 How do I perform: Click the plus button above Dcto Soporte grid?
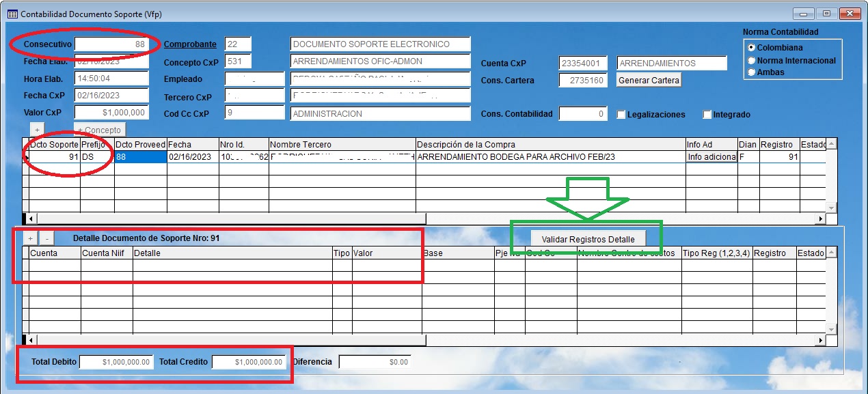pos(38,130)
